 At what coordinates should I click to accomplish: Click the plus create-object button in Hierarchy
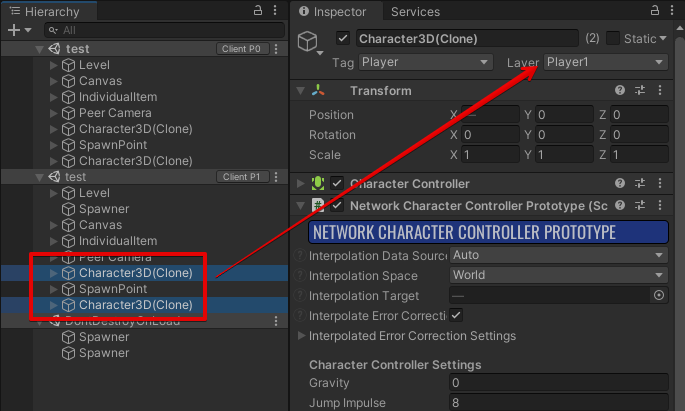click(14, 30)
